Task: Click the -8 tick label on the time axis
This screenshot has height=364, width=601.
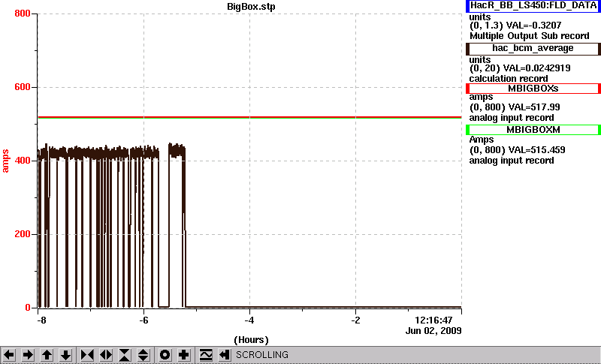Action: coord(41,320)
